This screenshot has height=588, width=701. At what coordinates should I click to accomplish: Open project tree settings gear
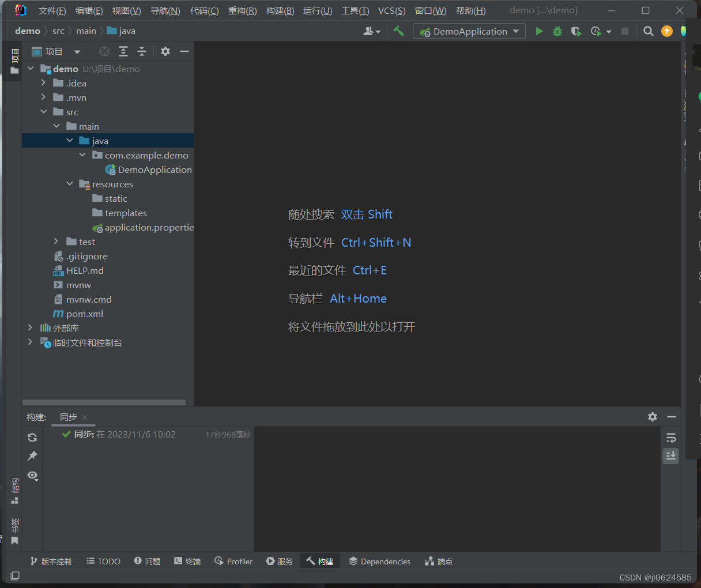165,51
